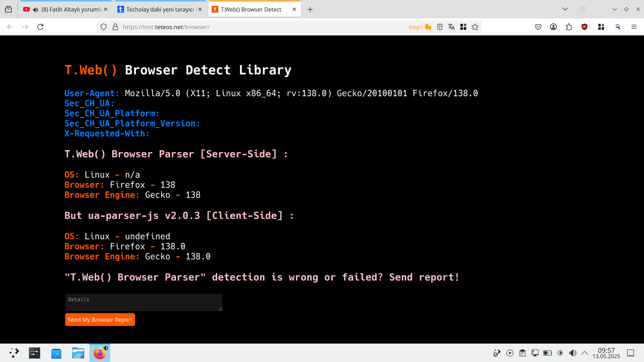Select the T.Web() Browser Detect tab

(255, 9)
